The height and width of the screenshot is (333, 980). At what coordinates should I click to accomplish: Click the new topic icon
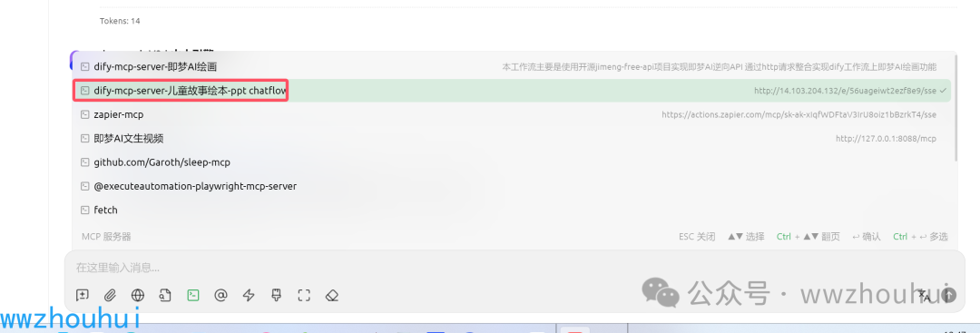coord(82,296)
